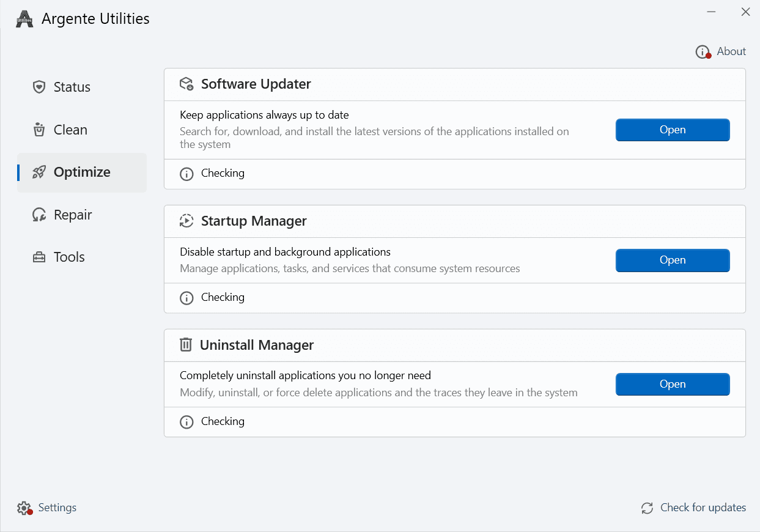Click the Repair wrench icon

point(39,215)
